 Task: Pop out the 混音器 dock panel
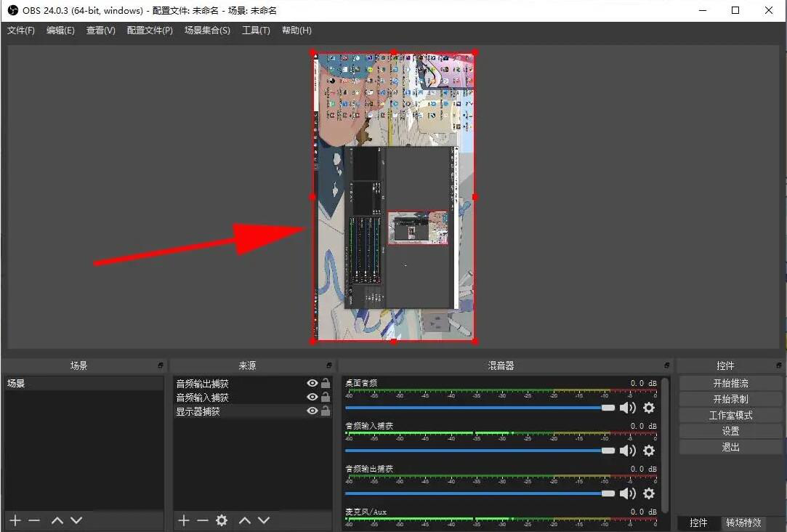coord(666,366)
